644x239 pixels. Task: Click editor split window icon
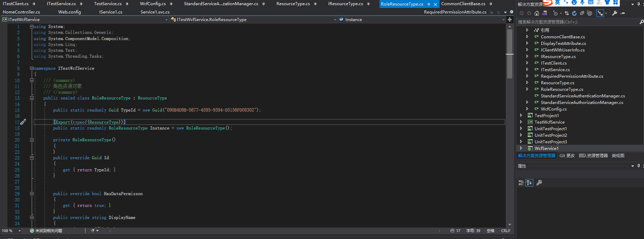pyautogui.click(x=510, y=20)
